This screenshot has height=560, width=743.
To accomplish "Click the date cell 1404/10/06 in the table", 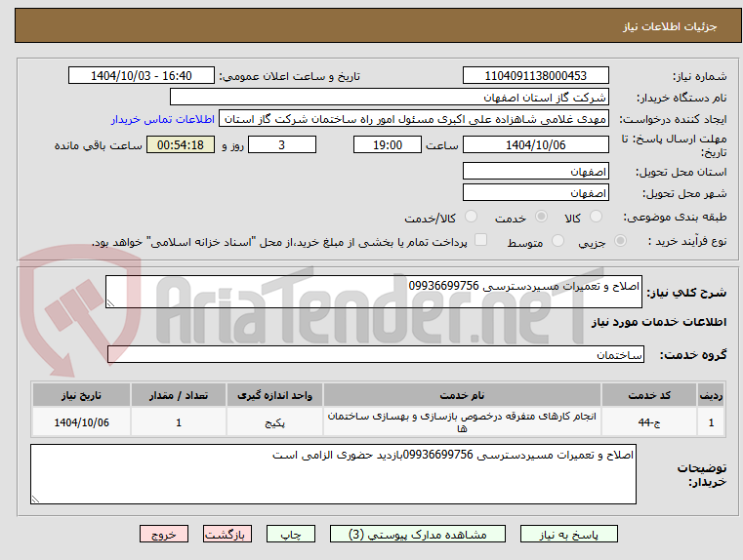I will (x=81, y=422).
